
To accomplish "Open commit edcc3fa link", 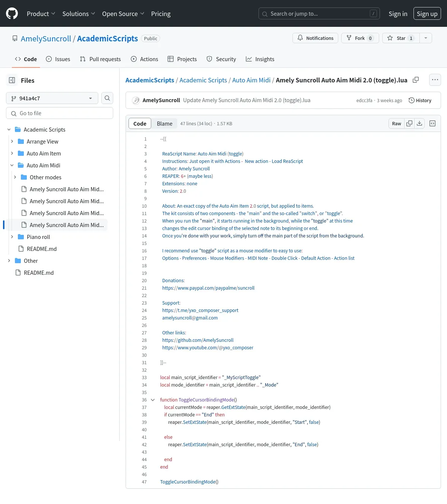I will [x=364, y=100].
